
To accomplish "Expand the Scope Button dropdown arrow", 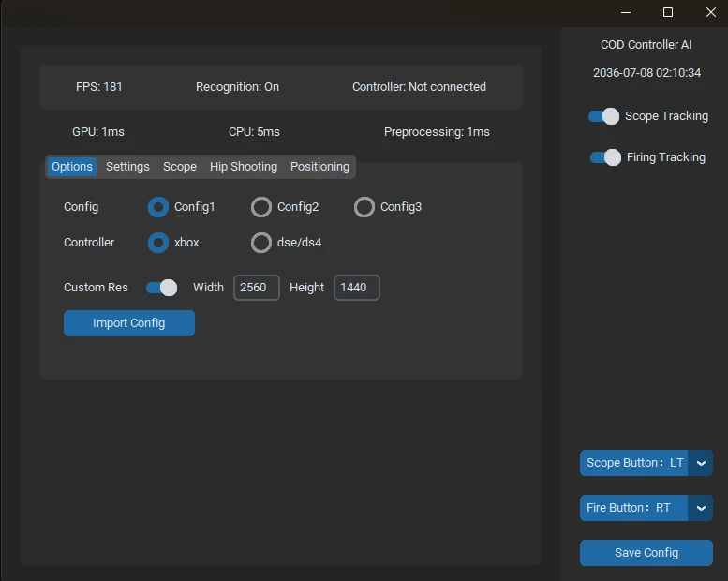I will [x=701, y=463].
